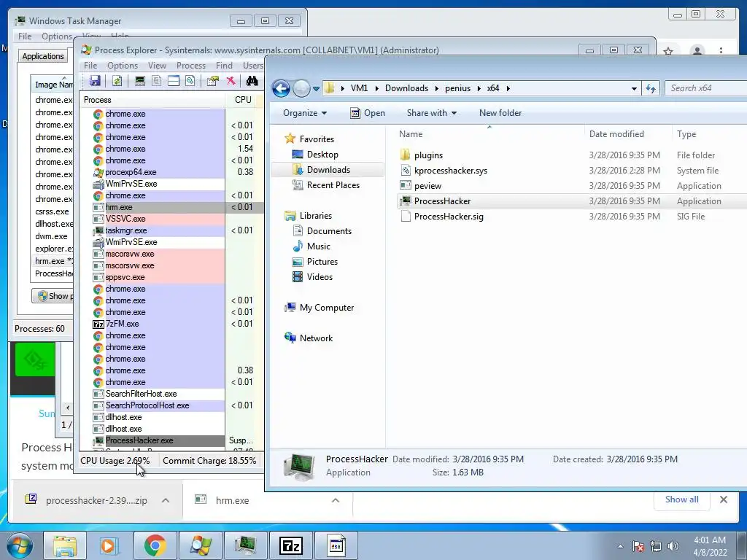Open Windows Media Player from the taskbar
The height and width of the screenshot is (560, 747).
pos(109,545)
